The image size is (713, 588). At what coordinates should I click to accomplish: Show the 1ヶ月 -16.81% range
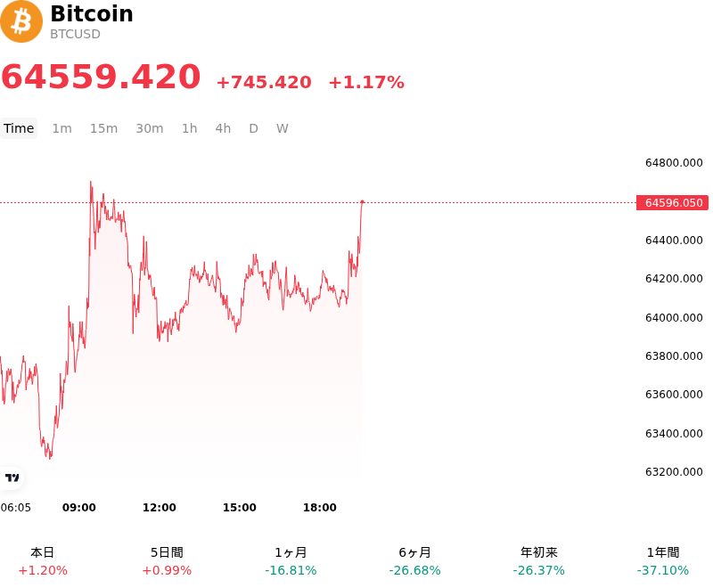click(x=291, y=561)
